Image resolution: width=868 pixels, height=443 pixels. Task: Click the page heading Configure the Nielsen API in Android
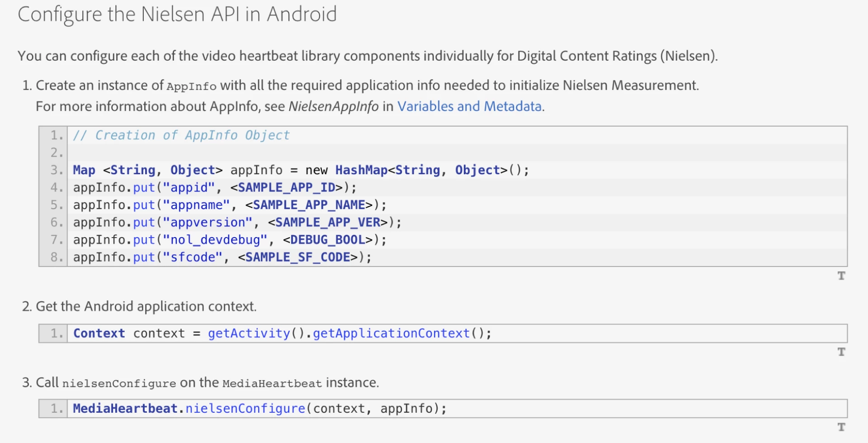pyautogui.click(x=177, y=14)
